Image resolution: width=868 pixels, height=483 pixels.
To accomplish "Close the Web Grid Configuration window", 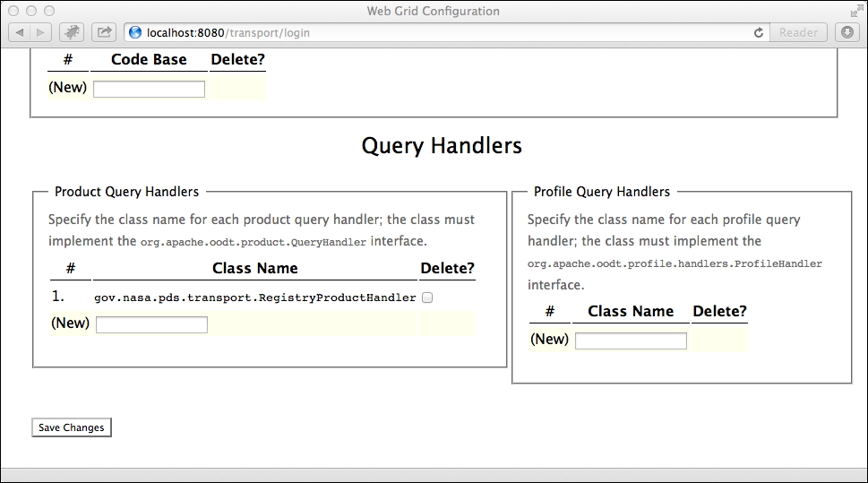I will 13,11.
